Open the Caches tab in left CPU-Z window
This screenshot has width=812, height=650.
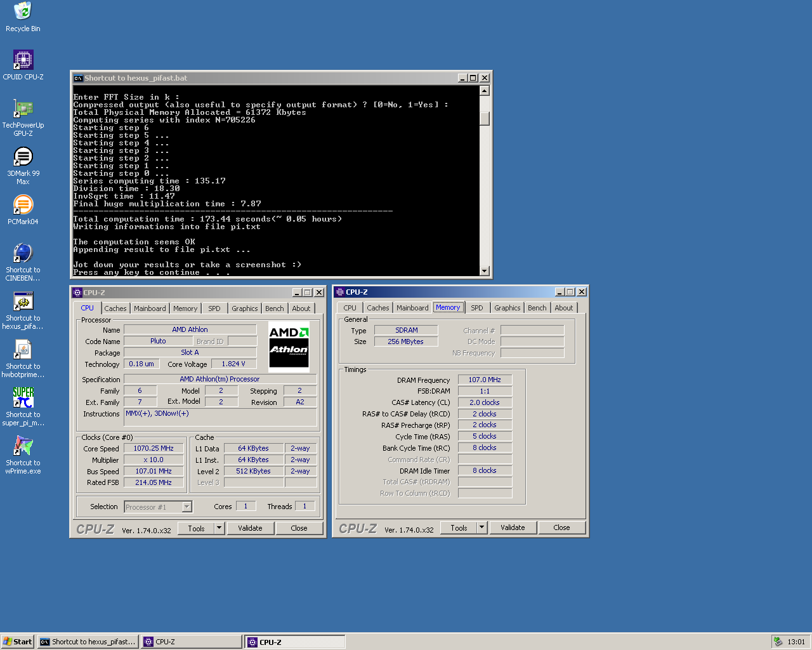(115, 308)
